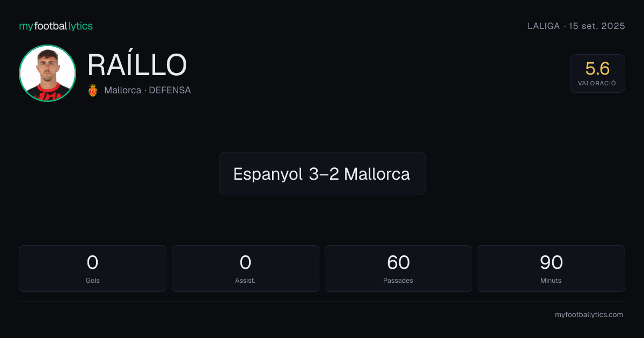Select the Gols stat card
This screenshot has width=644, height=338.
tap(92, 268)
